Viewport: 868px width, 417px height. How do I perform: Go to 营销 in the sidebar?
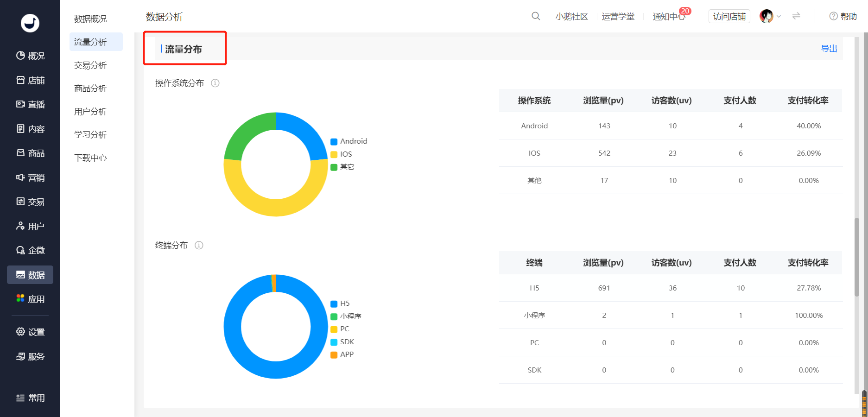[x=30, y=177]
